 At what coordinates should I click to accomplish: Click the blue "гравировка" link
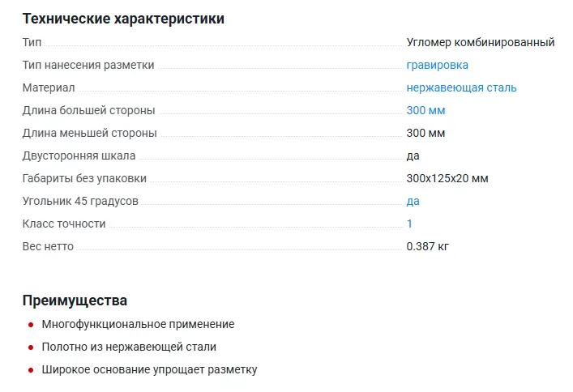pos(437,65)
